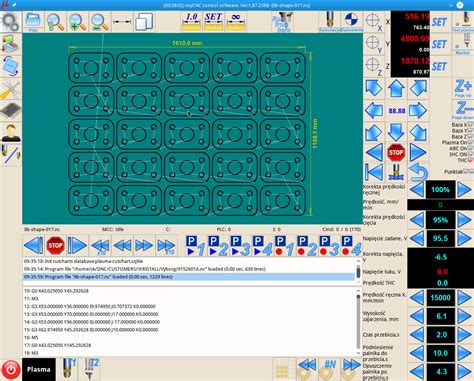Click the P record 2 macro button
474x381 pixels.
307,246
